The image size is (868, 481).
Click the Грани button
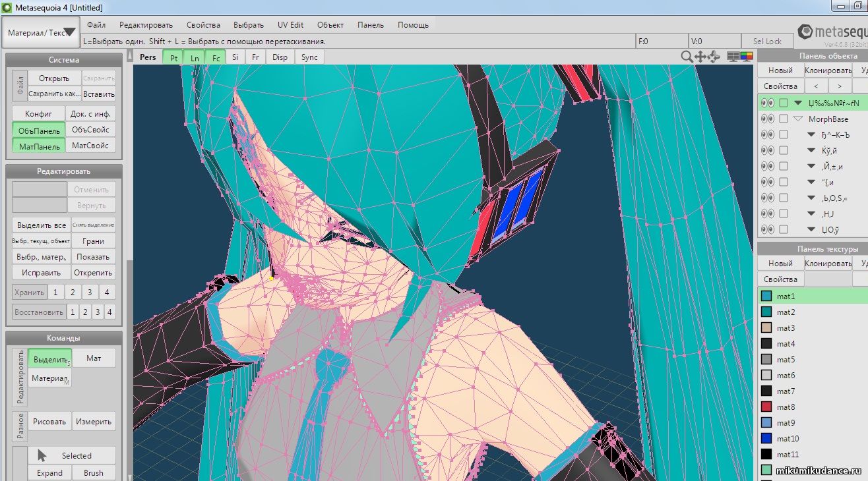(94, 241)
